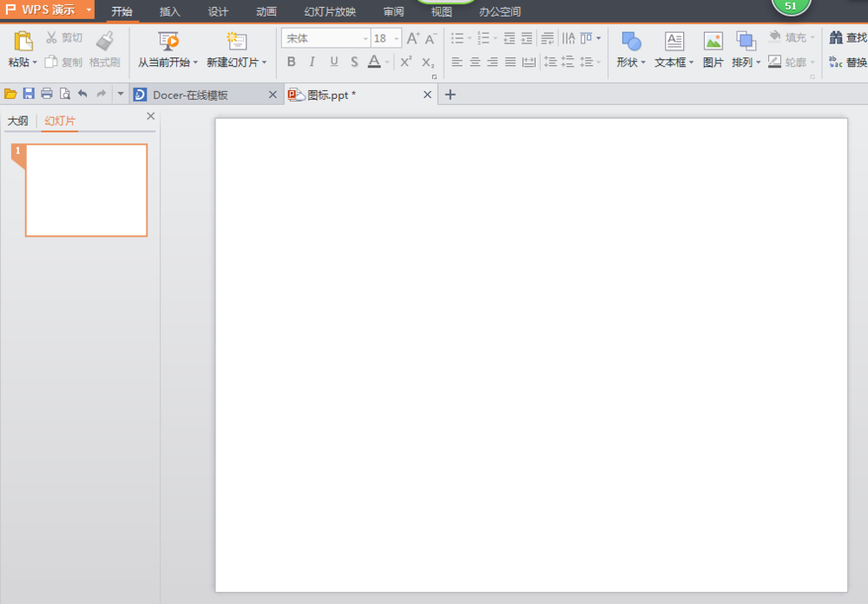Click the Copy icon

(51, 62)
